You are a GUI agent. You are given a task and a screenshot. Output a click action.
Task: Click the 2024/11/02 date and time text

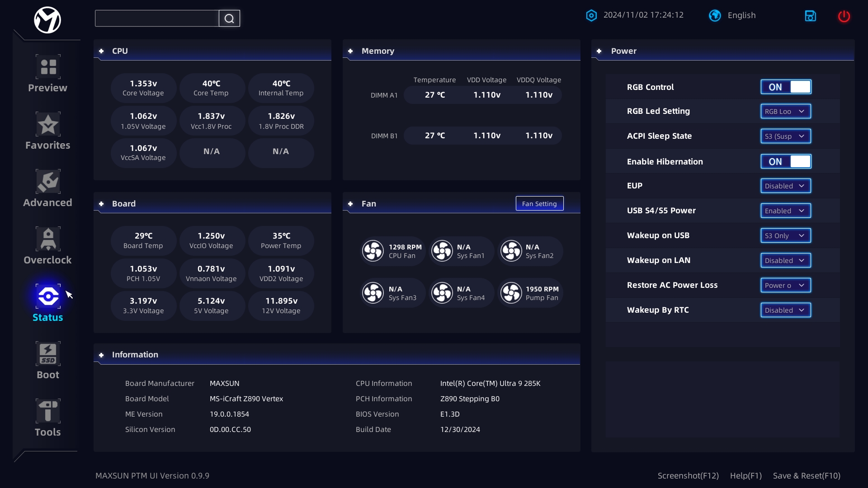coord(643,15)
